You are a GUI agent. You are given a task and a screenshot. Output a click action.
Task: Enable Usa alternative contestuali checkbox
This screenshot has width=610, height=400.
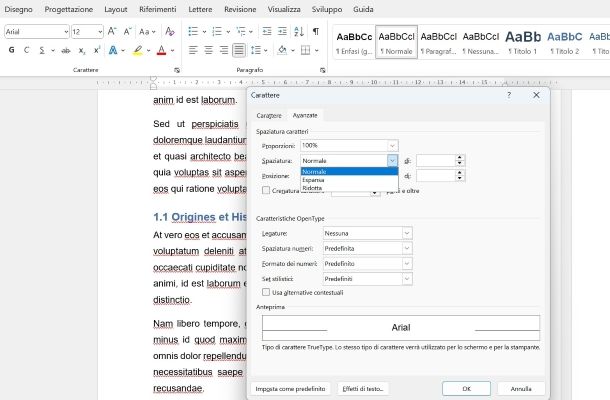(x=266, y=292)
